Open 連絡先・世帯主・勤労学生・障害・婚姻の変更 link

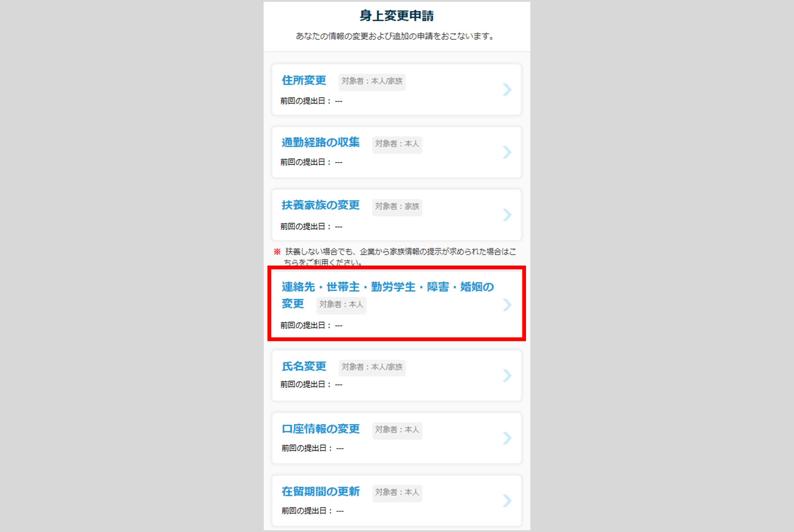pos(387,287)
